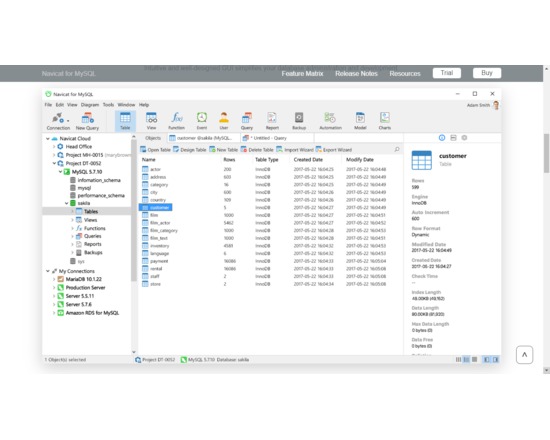Image resolution: width=550 pixels, height=440 pixels.
Task: Open the Resources link
Action: tap(405, 74)
